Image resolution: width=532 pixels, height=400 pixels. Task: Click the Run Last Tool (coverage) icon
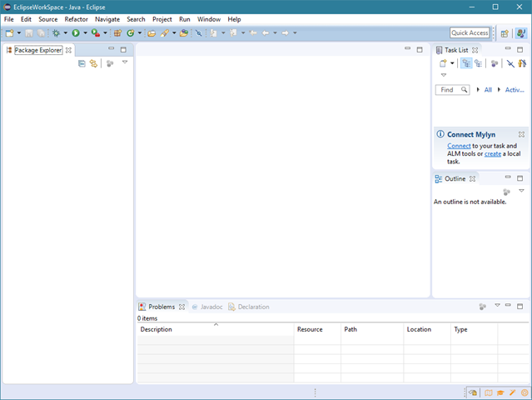96,33
